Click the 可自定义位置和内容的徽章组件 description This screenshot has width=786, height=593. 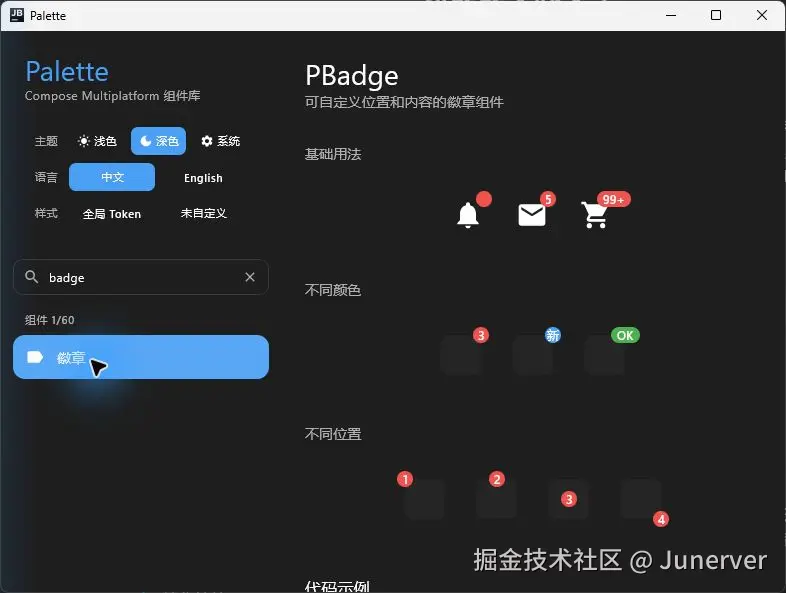(x=404, y=102)
